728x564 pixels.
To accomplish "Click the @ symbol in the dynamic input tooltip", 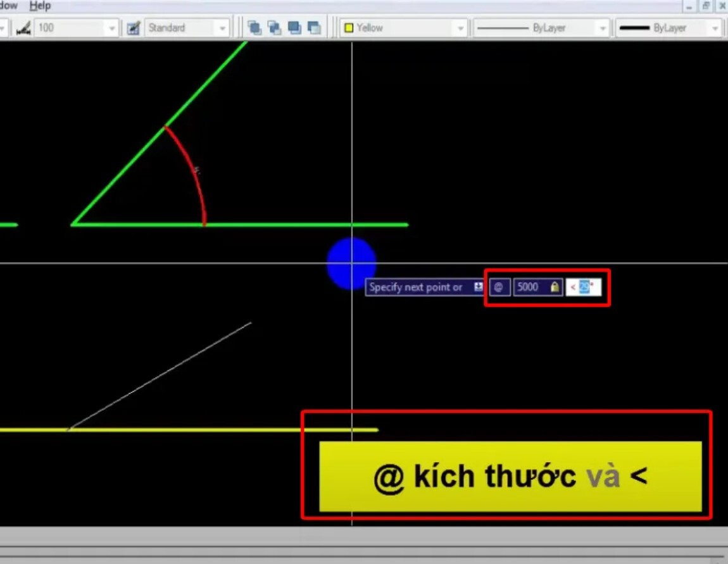I will (499, 287).
